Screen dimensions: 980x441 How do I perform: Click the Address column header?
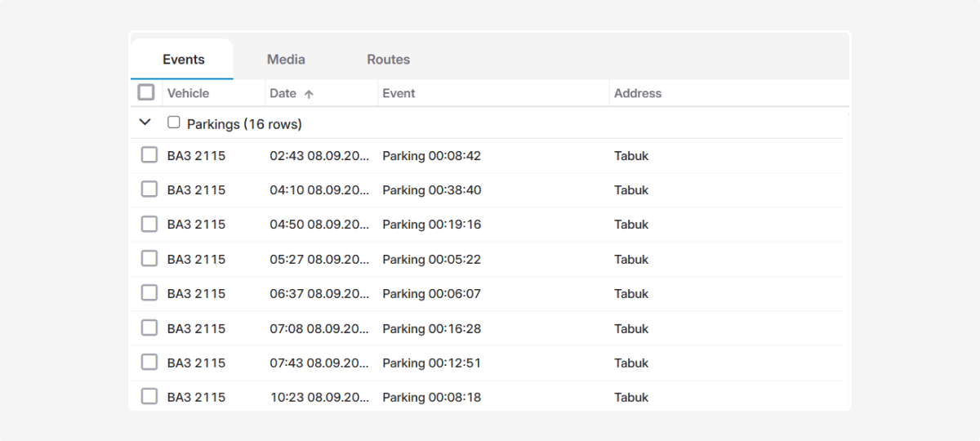tap(637, 93)
